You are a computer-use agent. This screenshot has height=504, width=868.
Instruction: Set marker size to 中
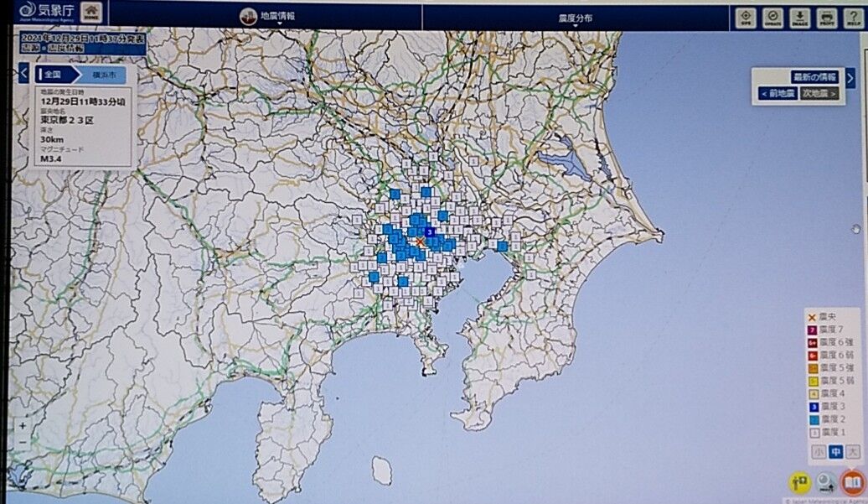[x=835, y=452]
